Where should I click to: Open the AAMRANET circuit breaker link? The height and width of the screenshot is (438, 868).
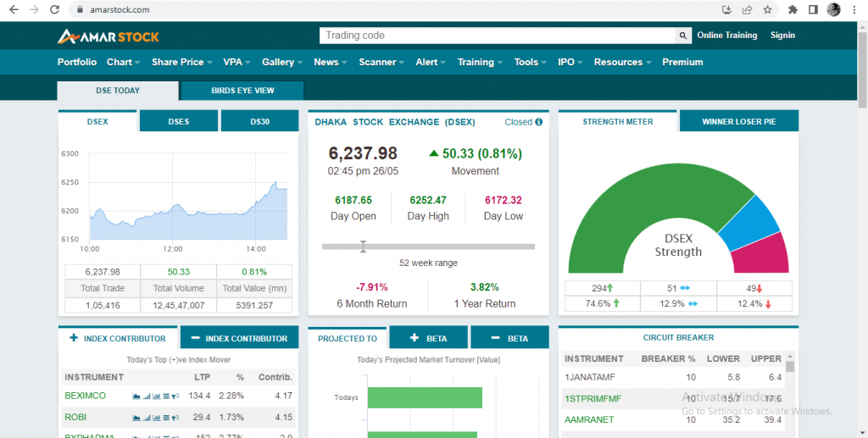pyautogui.click(x=589, y=419)
